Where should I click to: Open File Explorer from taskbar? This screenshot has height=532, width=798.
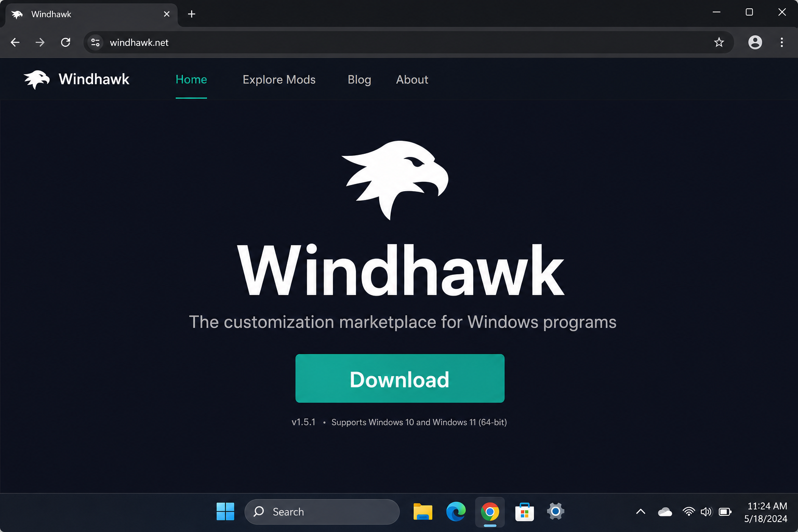point(422,512)
